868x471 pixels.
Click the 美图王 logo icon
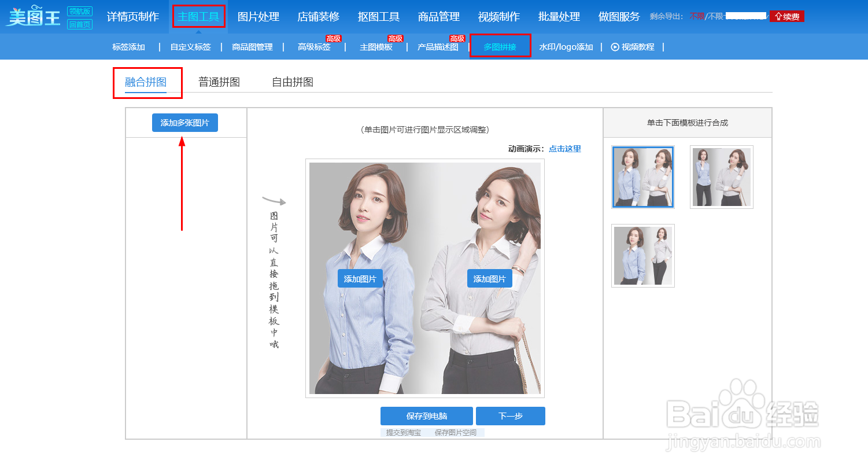(x=35, y=17)
